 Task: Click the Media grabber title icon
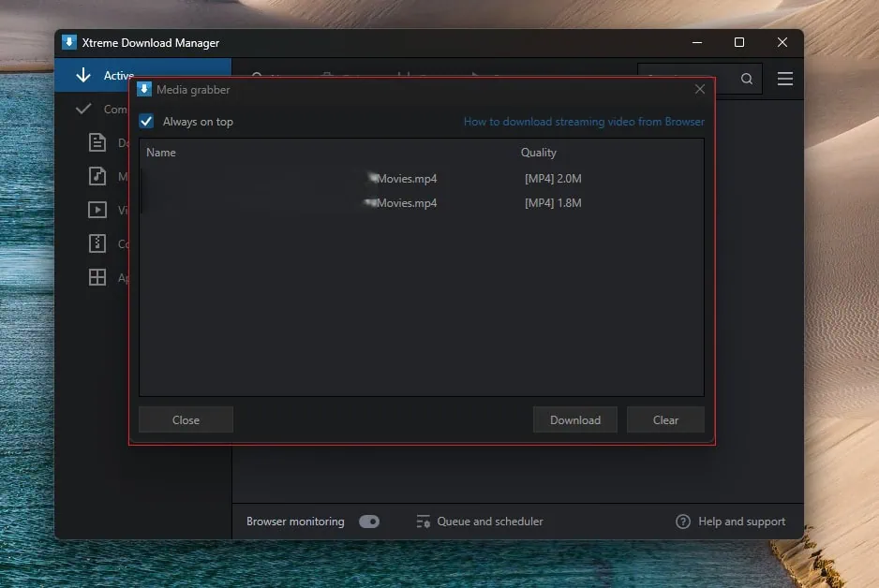[x=144, y=89]
